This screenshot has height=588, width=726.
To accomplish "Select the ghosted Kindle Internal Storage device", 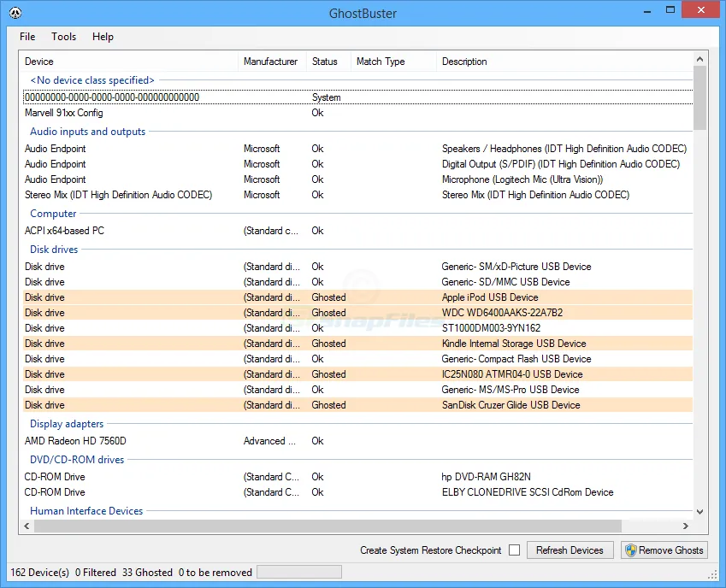I will (358, 344).
